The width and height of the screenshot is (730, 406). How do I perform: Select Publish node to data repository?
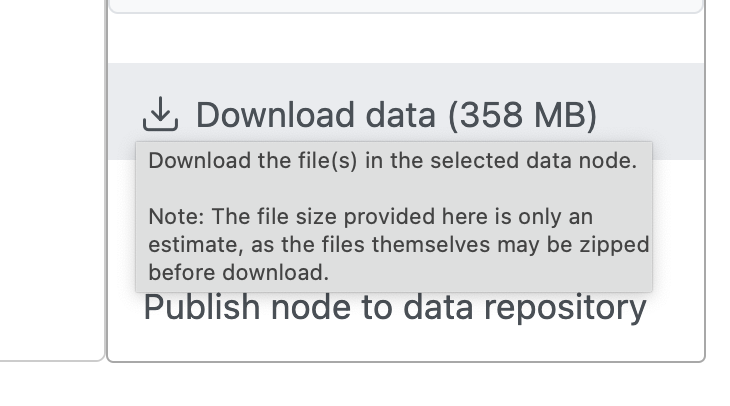pyautogui.click(x=395, y=308)
